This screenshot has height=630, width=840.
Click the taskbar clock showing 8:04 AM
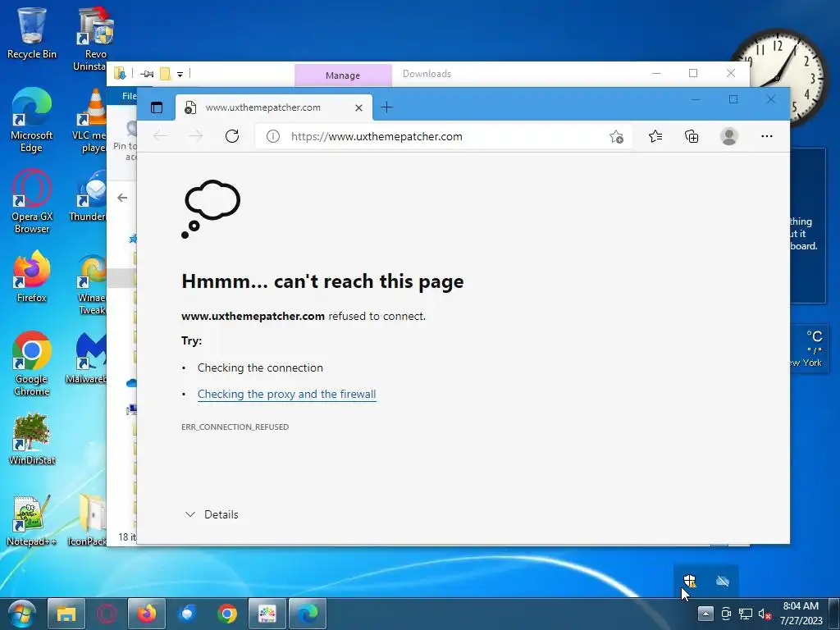(801, 614)
